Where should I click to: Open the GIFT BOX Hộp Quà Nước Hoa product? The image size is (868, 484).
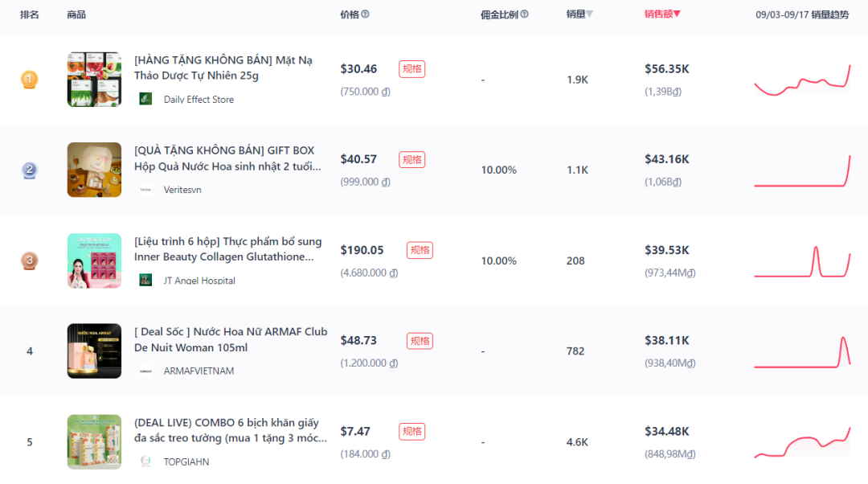point(227,158)
